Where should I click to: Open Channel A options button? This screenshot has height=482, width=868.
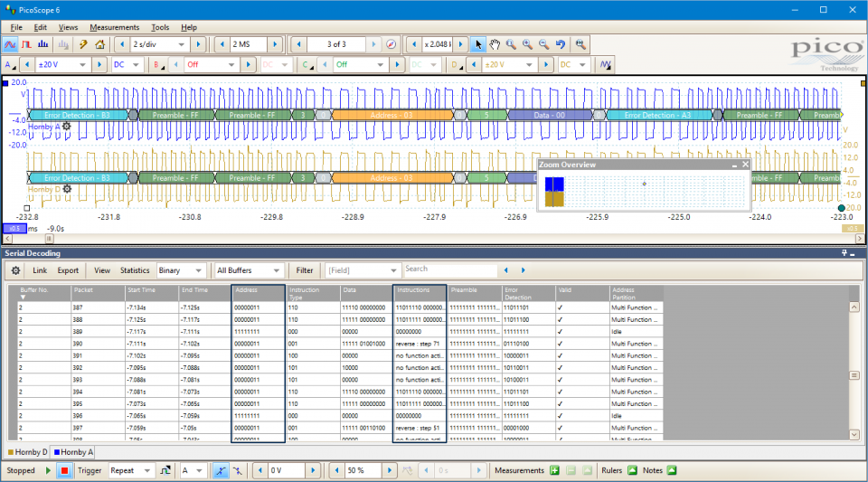(10, 65)
